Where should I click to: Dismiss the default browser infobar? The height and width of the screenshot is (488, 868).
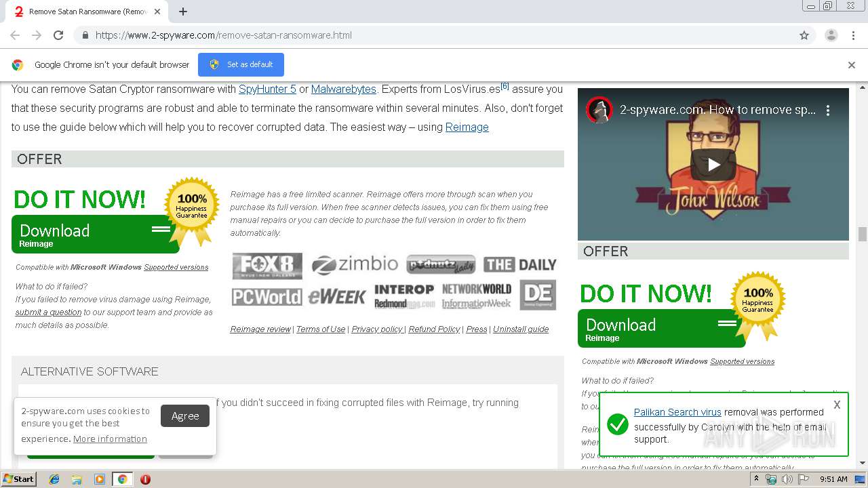[851, 65]
